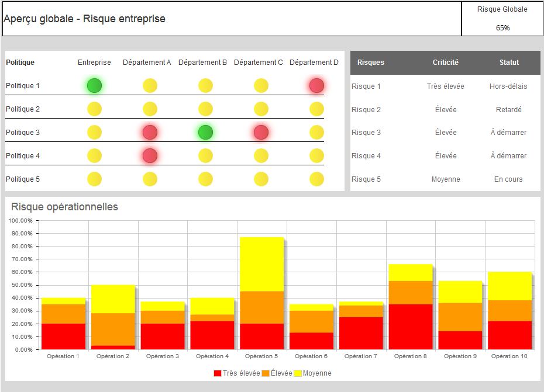This screenshot has width=544, height=392.
Task: Select the Risque 1 row label
Action: click(x=366, y=86)
